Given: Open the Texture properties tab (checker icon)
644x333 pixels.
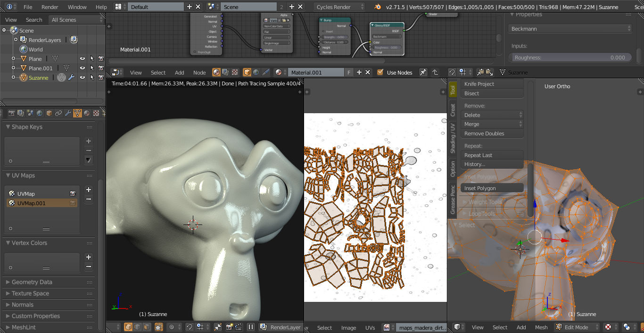Looking at the screenshot, I should tap(96, 113).
